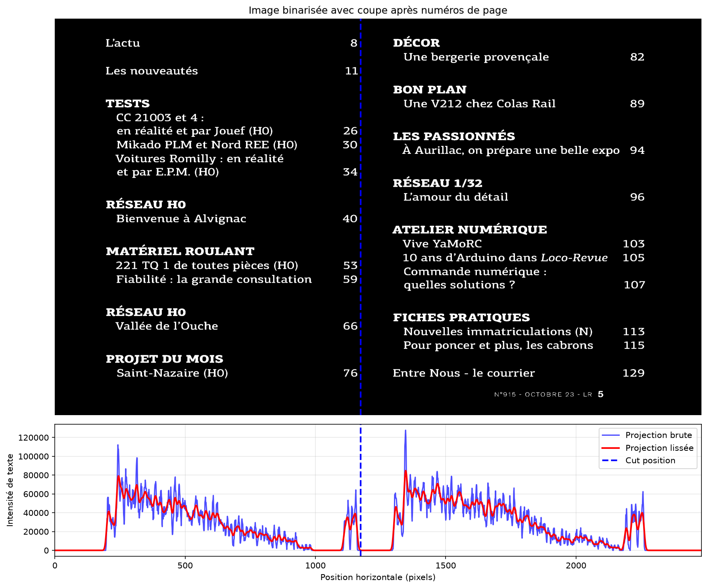
Task: Click the 'PROJET DU MOIS' heading
Action: click(164, 359)
